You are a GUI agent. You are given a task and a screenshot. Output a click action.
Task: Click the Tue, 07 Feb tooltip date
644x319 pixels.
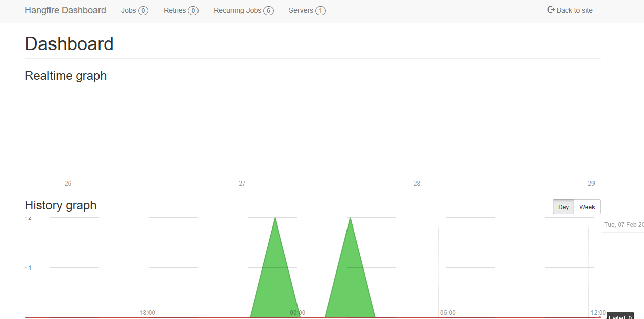[x=624, y=225]
